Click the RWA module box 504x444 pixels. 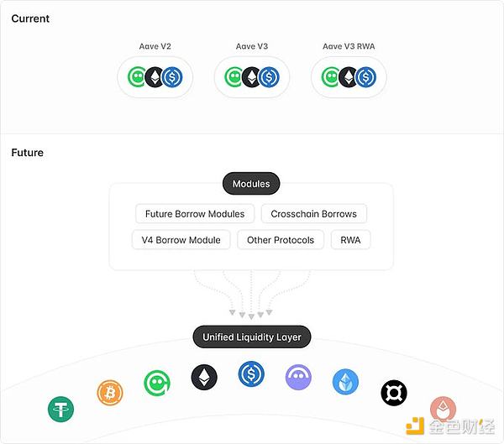pos(350,240)
